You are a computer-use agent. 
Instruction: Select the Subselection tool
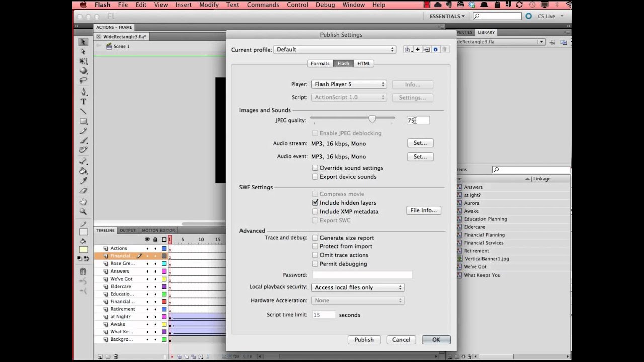click(84, 52)
